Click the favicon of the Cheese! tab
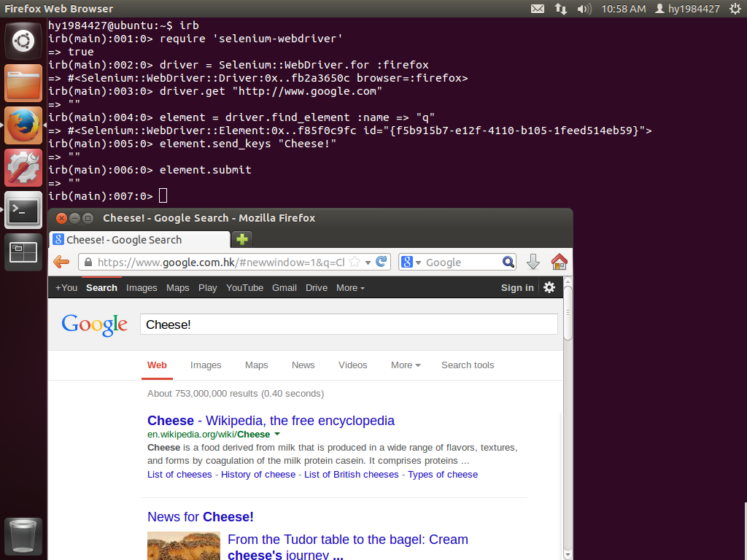 click(x=58, y=239)
